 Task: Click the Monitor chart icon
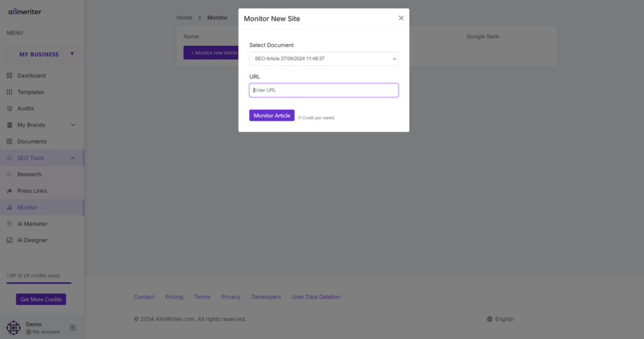(x=9, y=207)
